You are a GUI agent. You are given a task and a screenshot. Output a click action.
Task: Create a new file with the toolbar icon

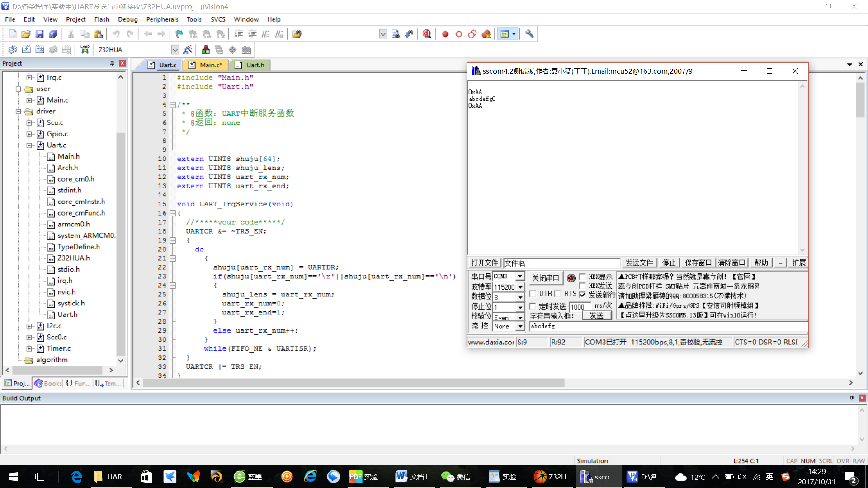[13, 34]
